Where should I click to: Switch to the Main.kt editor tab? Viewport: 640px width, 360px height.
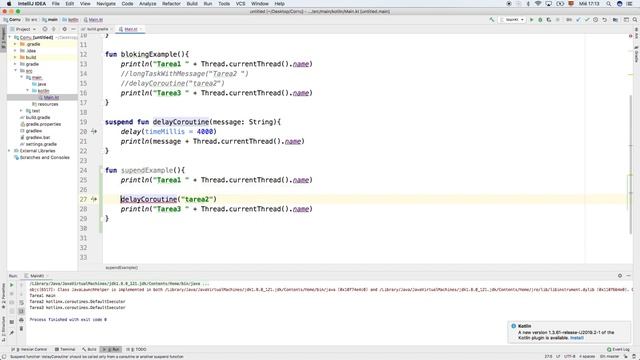tap(130, 29)
